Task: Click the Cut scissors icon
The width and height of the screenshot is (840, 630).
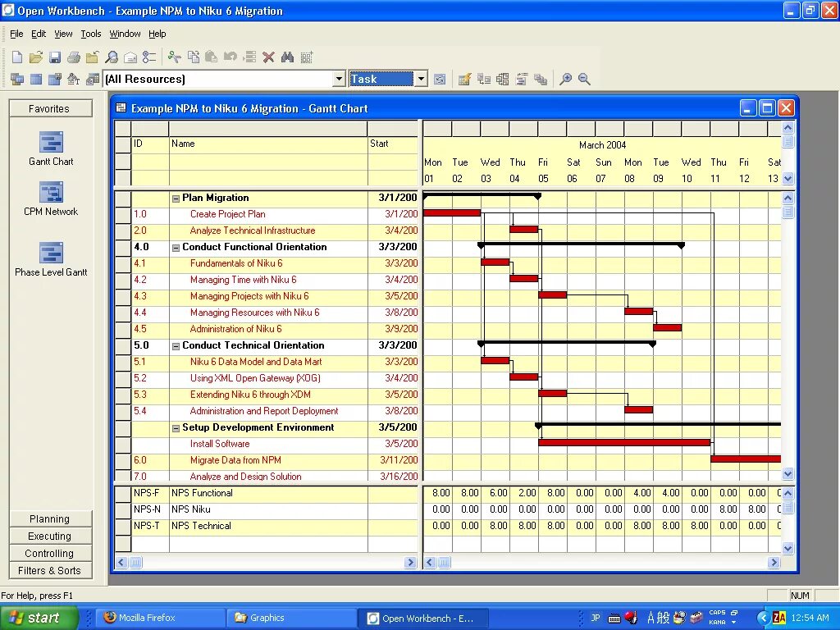Action: pyautogui.click(x=174, y=57)
